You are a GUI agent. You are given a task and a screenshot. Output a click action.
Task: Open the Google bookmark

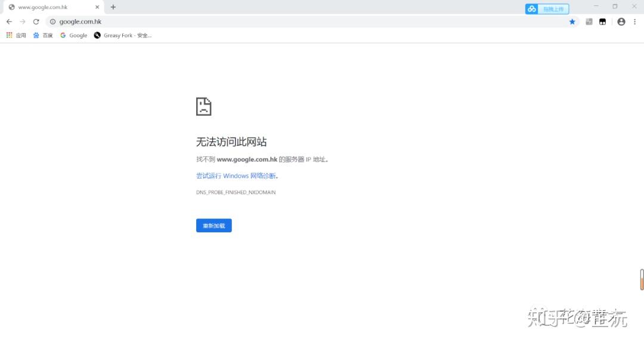click(x=73, y=35)
